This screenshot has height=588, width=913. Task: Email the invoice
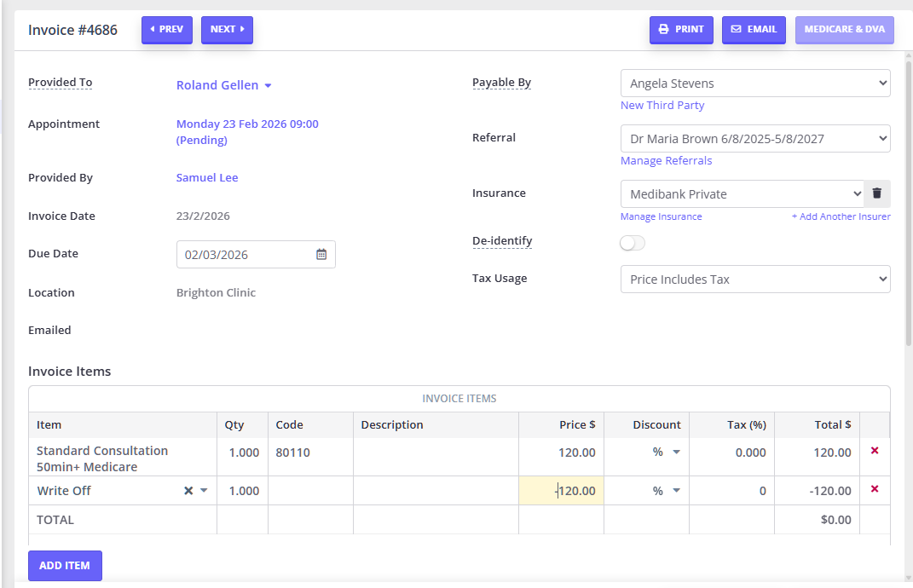click(754, 30)
